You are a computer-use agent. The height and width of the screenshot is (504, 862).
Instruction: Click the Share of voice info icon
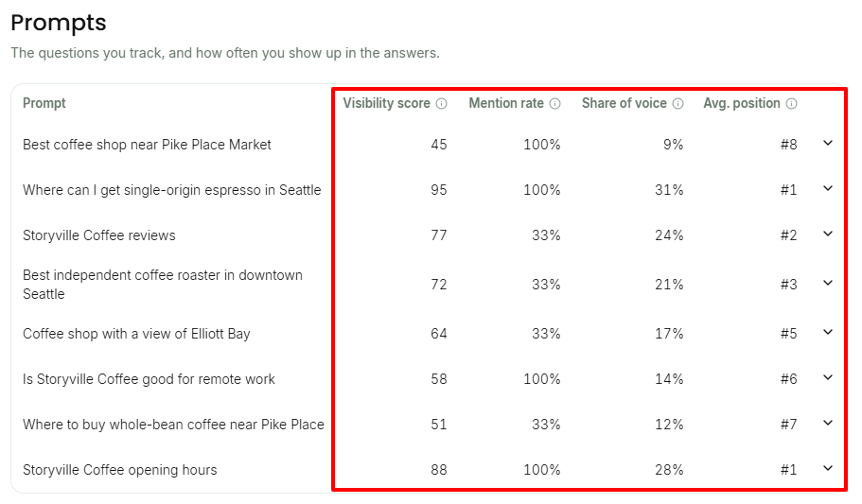pyautogui.click(x=678, y=103)
